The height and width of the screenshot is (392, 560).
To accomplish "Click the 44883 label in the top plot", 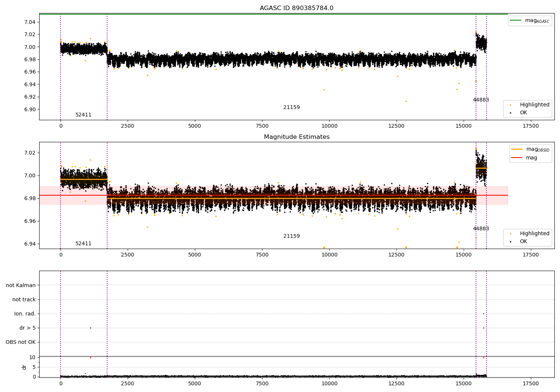I will pos(481,100).
